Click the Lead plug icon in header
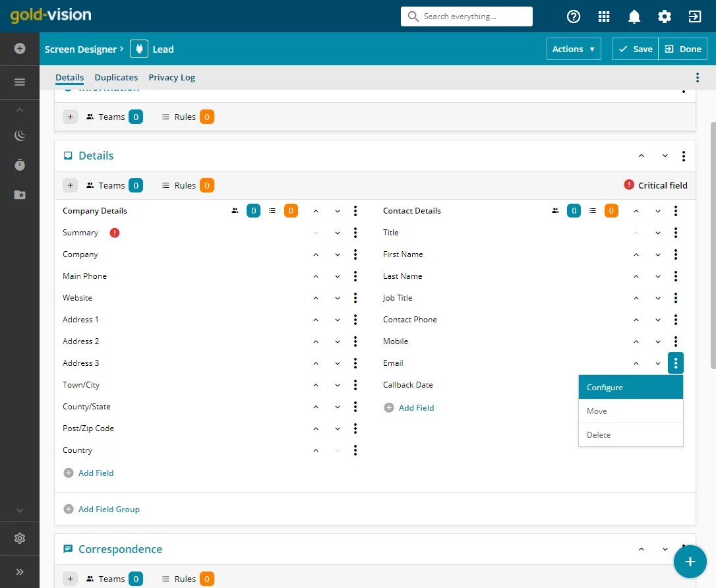Image resolution: width=716 pixels, height=588 pixels. pyautogui.click(x=139, y=49)
